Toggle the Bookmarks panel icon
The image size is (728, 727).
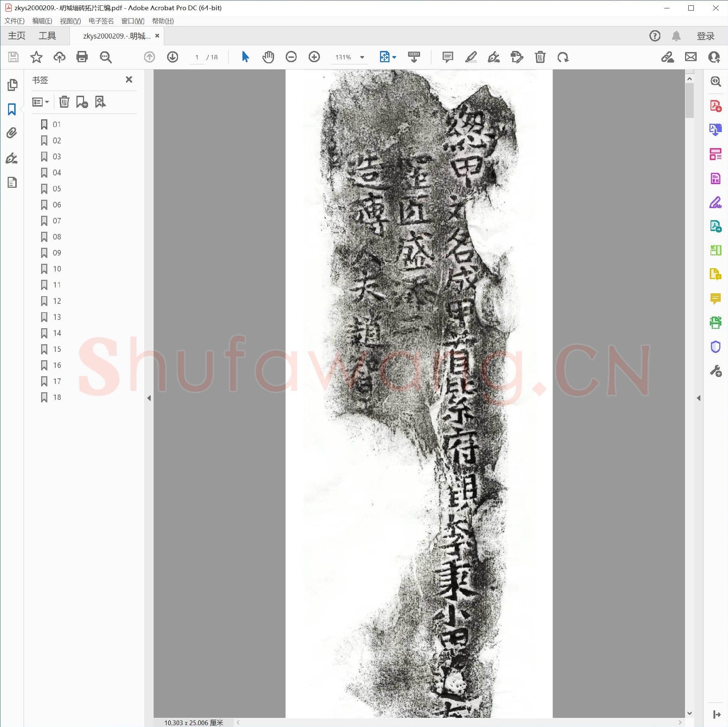point(12,109)
